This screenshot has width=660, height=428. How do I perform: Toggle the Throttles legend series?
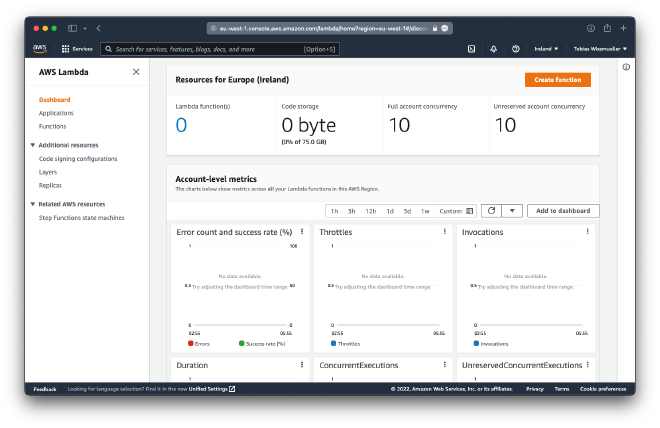coord(344,343)
